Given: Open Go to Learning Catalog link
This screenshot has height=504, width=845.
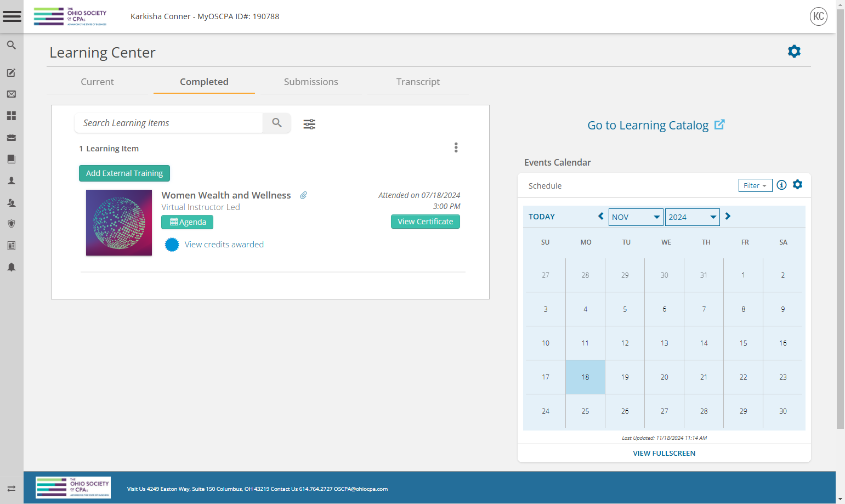Looking at the screenshot, I should 656,125.
